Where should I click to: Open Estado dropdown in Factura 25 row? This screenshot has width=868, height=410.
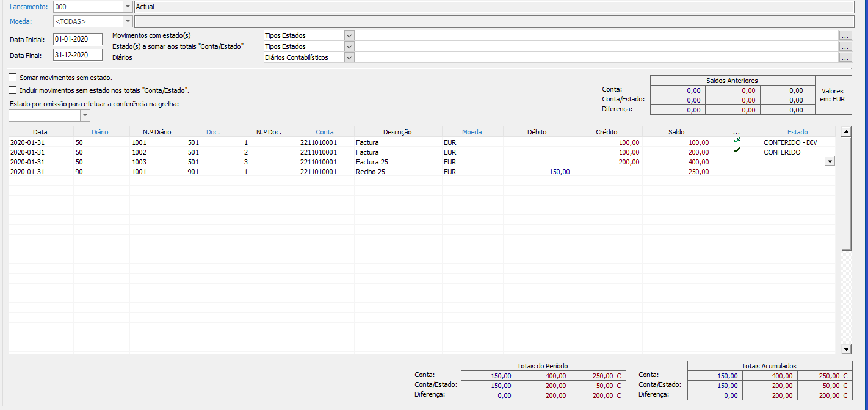[829, 161]
